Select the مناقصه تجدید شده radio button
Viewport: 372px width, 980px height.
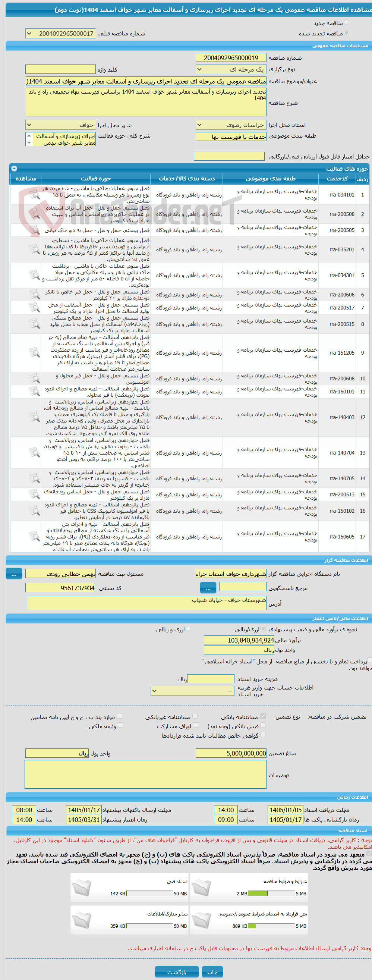pos(346,33)
